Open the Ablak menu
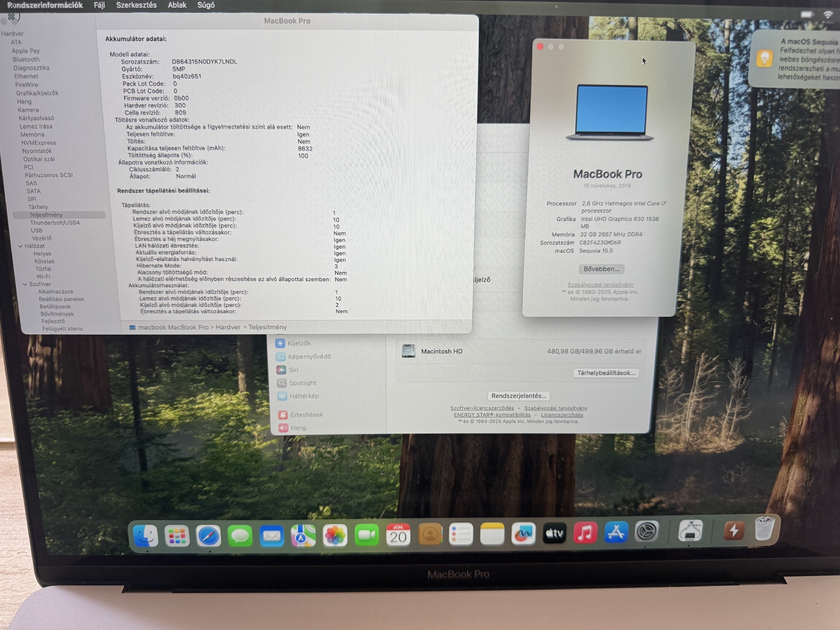The width and height of the screenshot is (840, 630). pyautogui.click(x=177, y=5)
